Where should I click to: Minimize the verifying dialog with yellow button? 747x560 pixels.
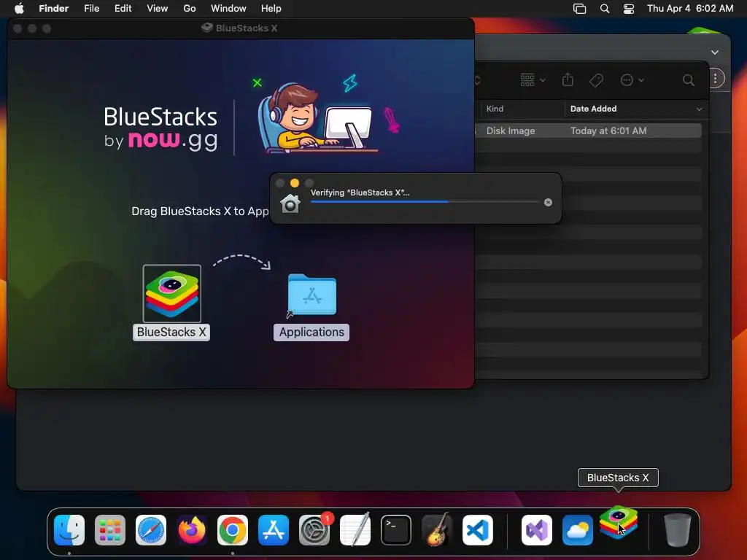pos(295,183)
